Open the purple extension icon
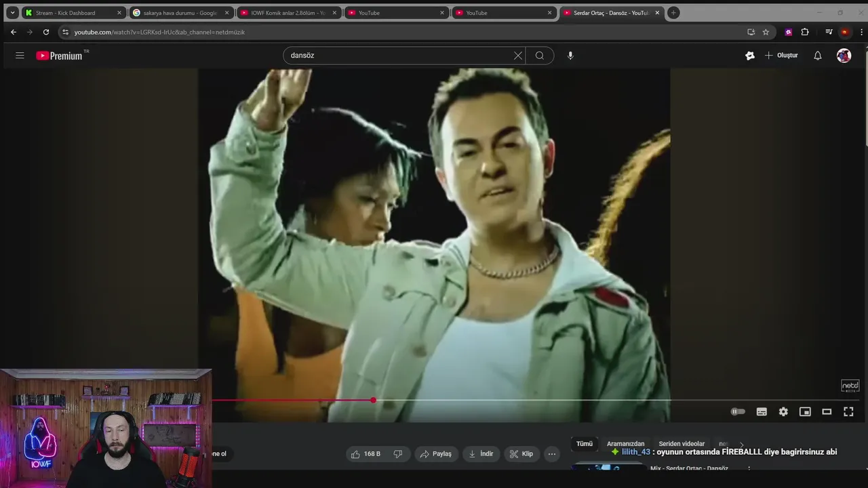 789,32
